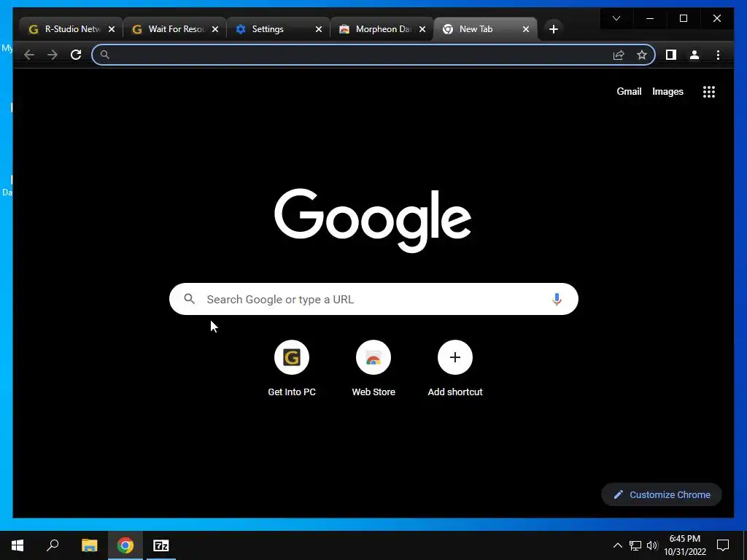Open the Gmail link
Screen dimensions: 747x560
pos(629,91)
